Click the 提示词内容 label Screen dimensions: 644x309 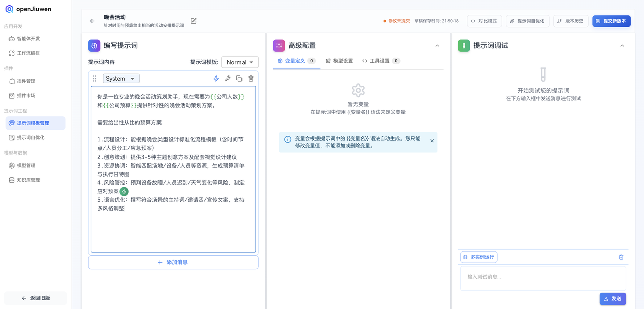101,62
